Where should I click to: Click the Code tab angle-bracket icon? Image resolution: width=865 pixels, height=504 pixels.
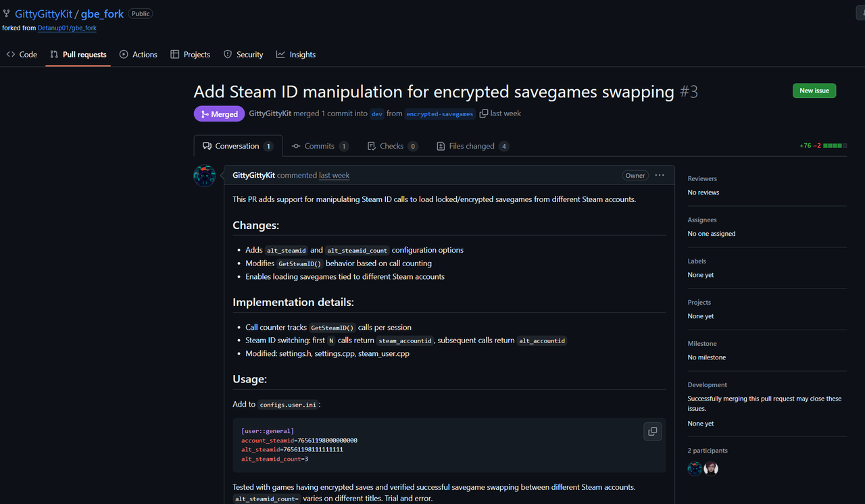[x=11, y=54]
